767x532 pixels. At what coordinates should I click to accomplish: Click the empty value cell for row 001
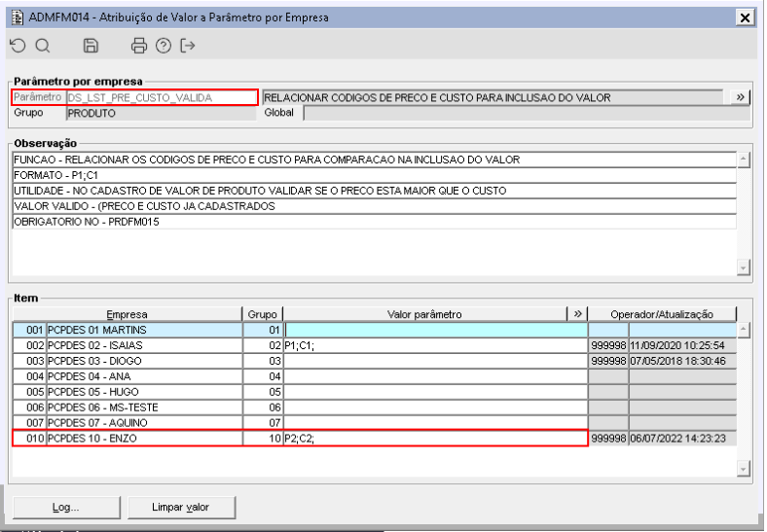tap(435, 330)
